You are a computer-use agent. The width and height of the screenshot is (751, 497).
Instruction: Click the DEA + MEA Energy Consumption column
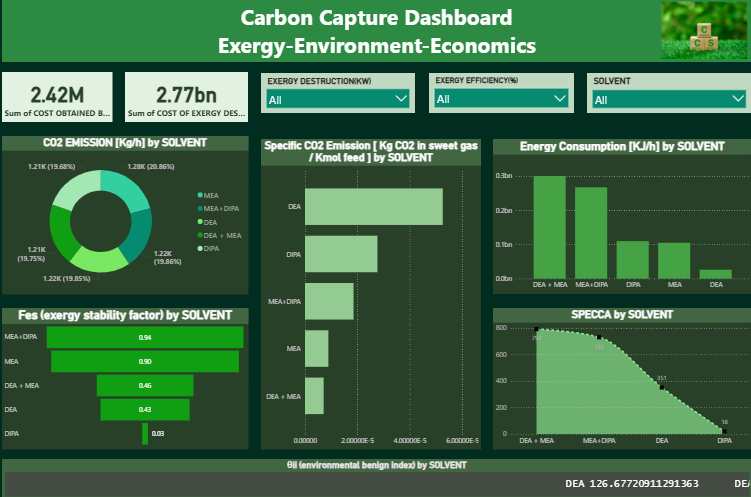pyautogui.click(x=549, y=227)
